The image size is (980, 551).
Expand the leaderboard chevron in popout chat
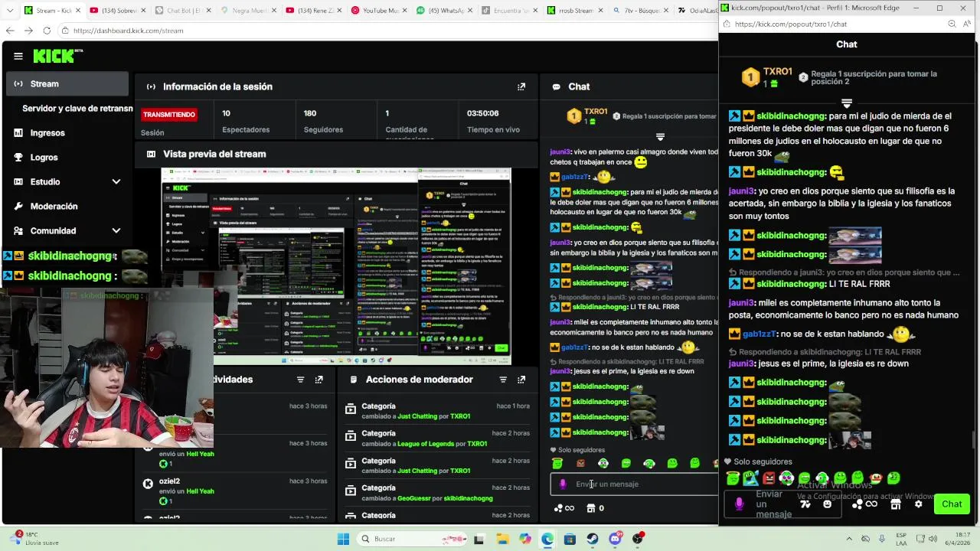coord(847,103)
